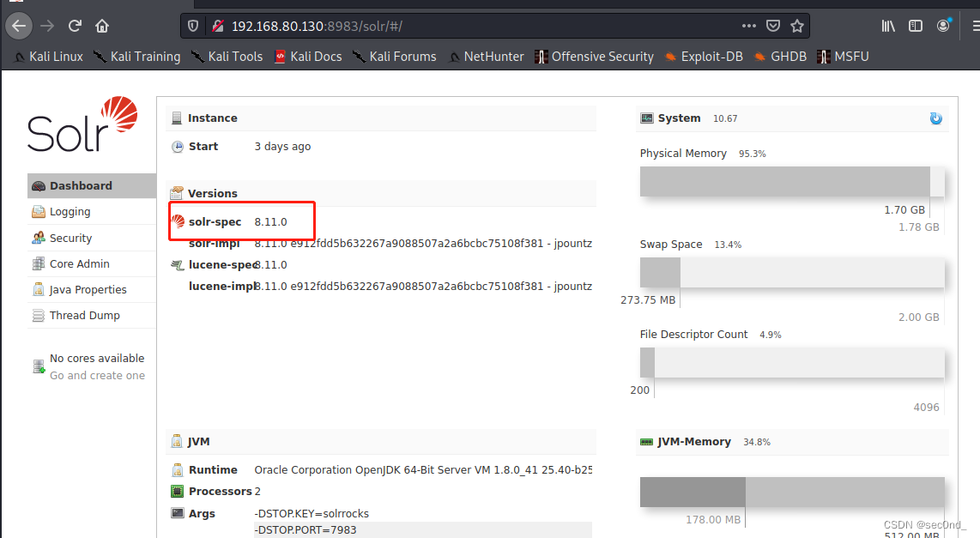980x538 pixels.
Task: Click the Runtime OpenJDK description text
Action: pyautogui.click(x=423, y=470)
